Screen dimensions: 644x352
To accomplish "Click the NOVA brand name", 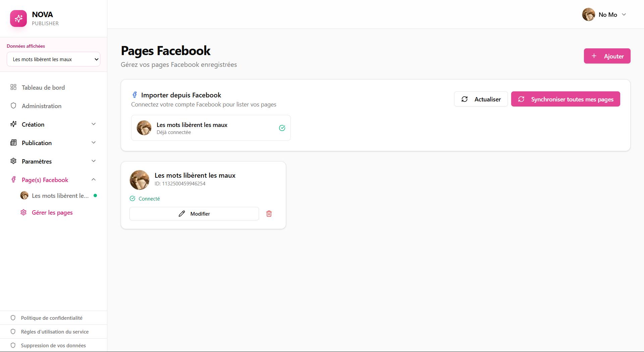I will tap(43, 14).
